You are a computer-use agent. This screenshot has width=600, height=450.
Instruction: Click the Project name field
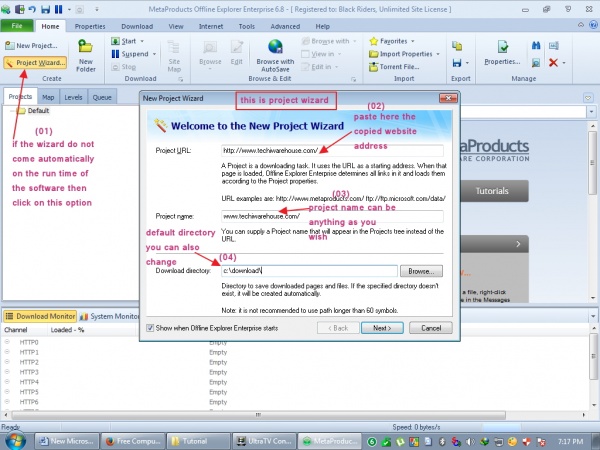pos(332,216)
